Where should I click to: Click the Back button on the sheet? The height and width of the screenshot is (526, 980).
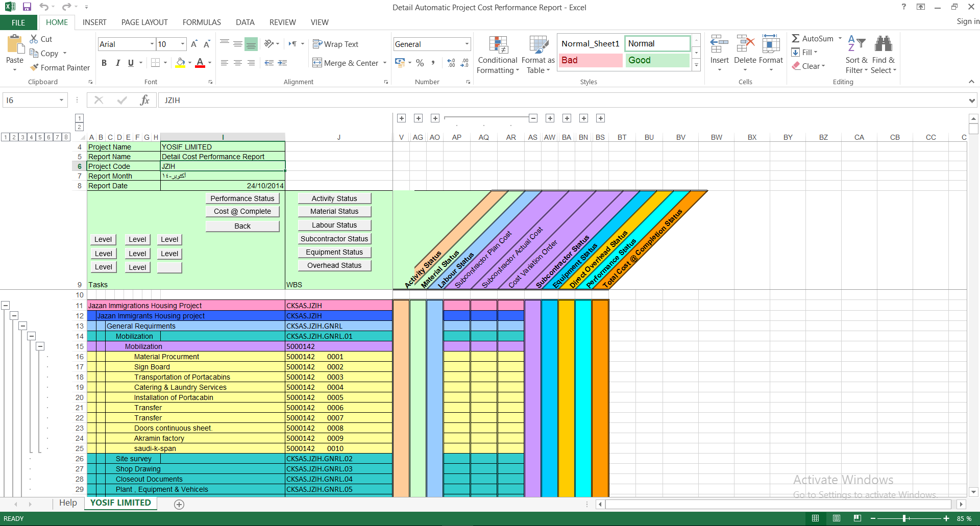click(x=242, y=226)
